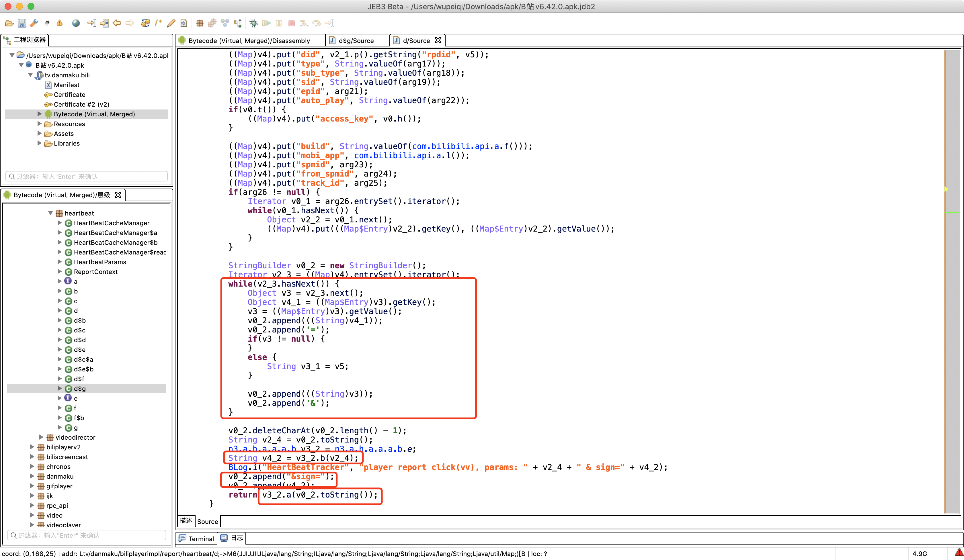Image resolution: width=964 pixels, height=560 pixels.
Task: Select the 工程浏览器 project explorer tab
Action: 25,40
